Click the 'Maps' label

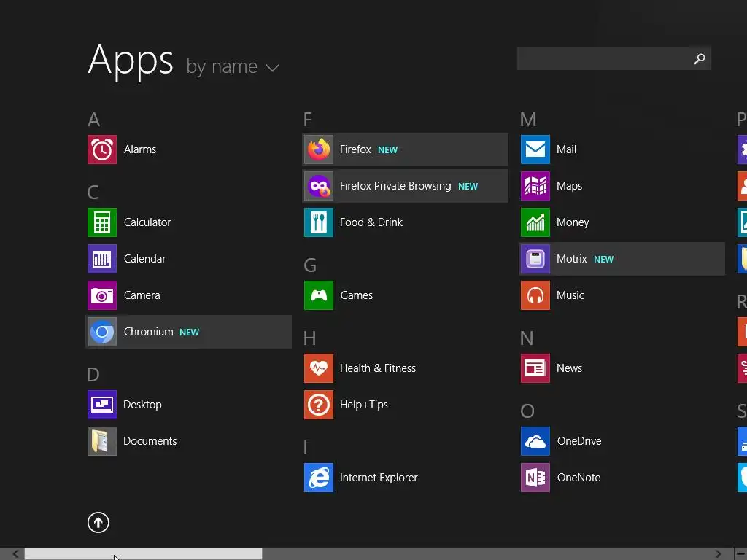click(569, 186)
